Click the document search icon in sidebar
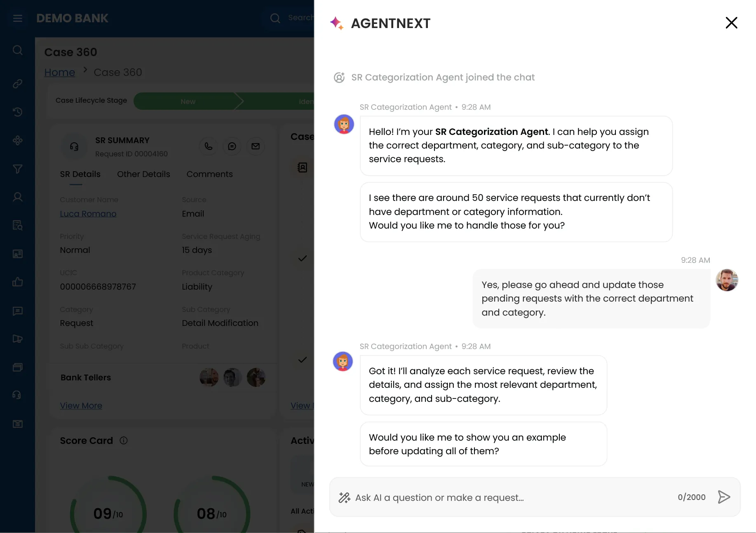The height and width of the screenshot is (533, 756). point(17,225)
